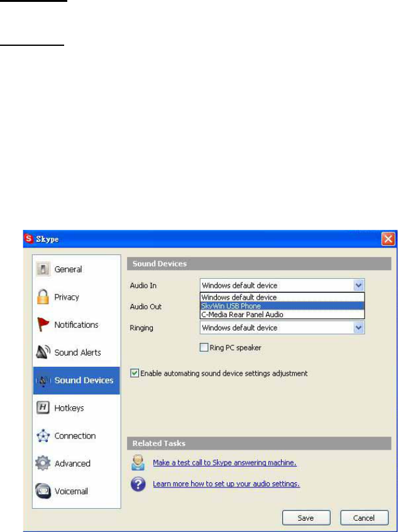The image size is (398, 532).
Task: Enable the Ring PC speaker checkbox
Action: tap(204, 347)
